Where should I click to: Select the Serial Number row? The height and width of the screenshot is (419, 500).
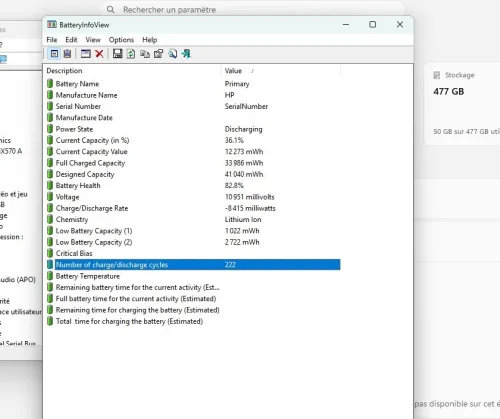(x=193, y=106)
